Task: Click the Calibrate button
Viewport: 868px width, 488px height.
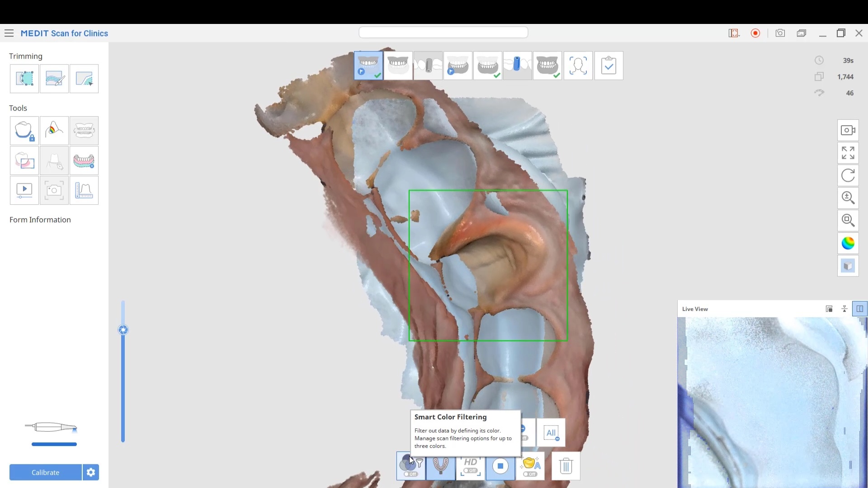Action: click(46, 472)
